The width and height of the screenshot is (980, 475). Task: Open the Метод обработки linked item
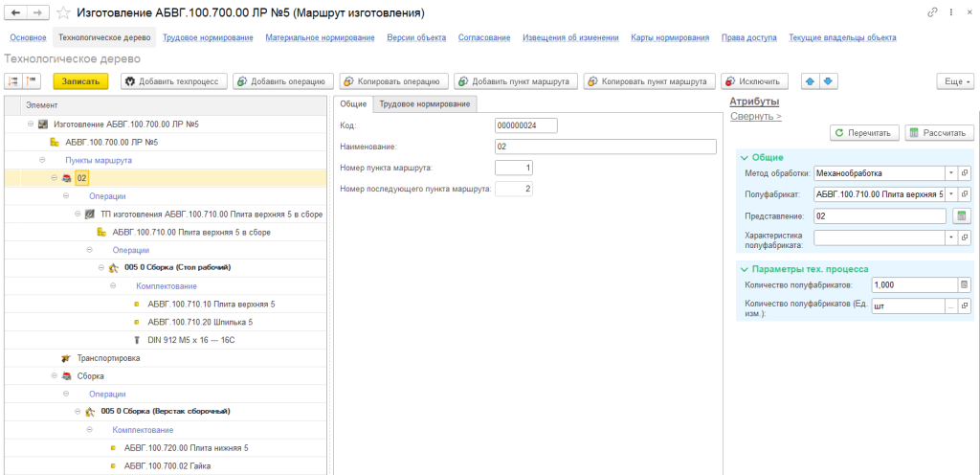click(965, 173)
